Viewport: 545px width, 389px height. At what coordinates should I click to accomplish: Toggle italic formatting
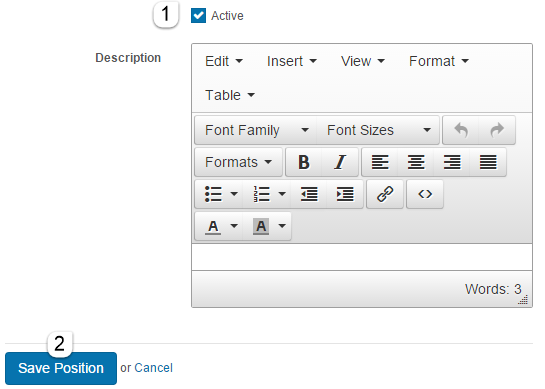340,162
